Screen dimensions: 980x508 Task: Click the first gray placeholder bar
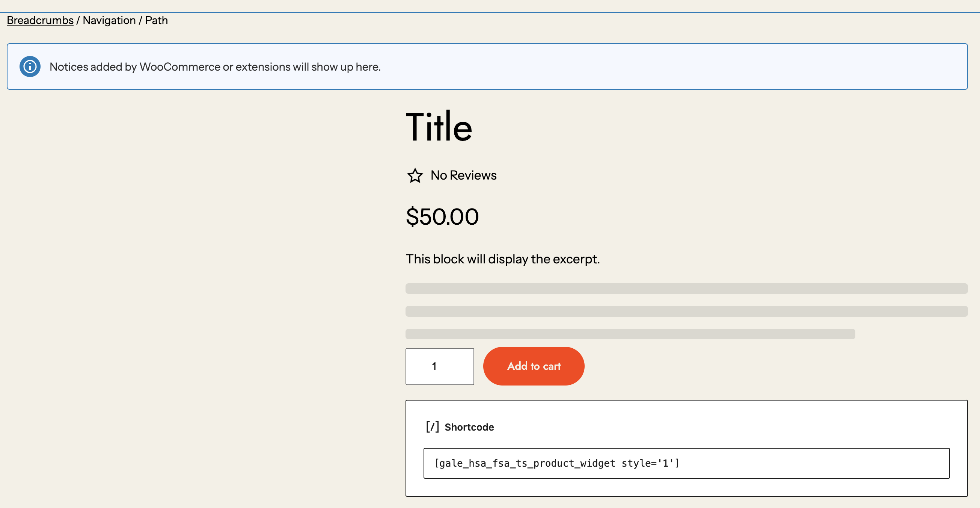[686, 288]
